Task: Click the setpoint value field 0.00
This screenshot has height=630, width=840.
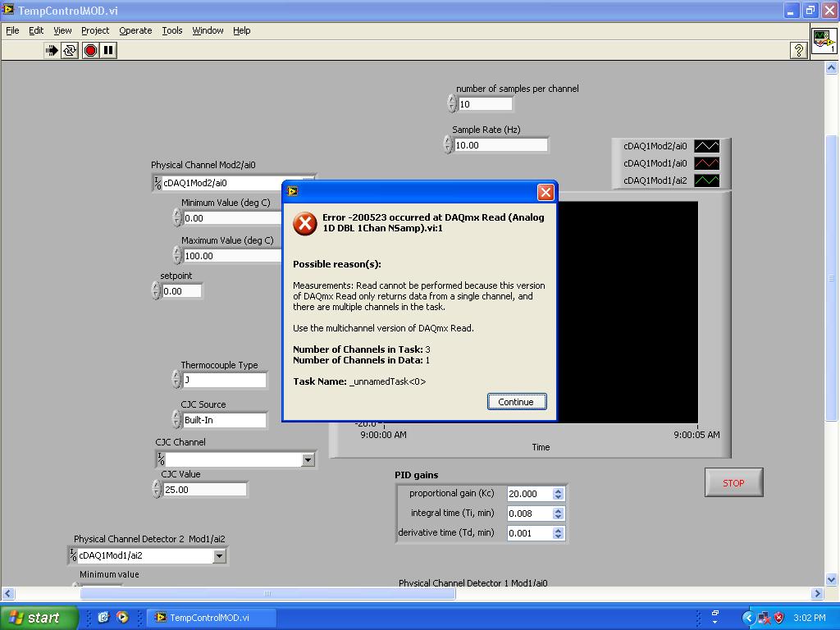Action: click(181, 291)
